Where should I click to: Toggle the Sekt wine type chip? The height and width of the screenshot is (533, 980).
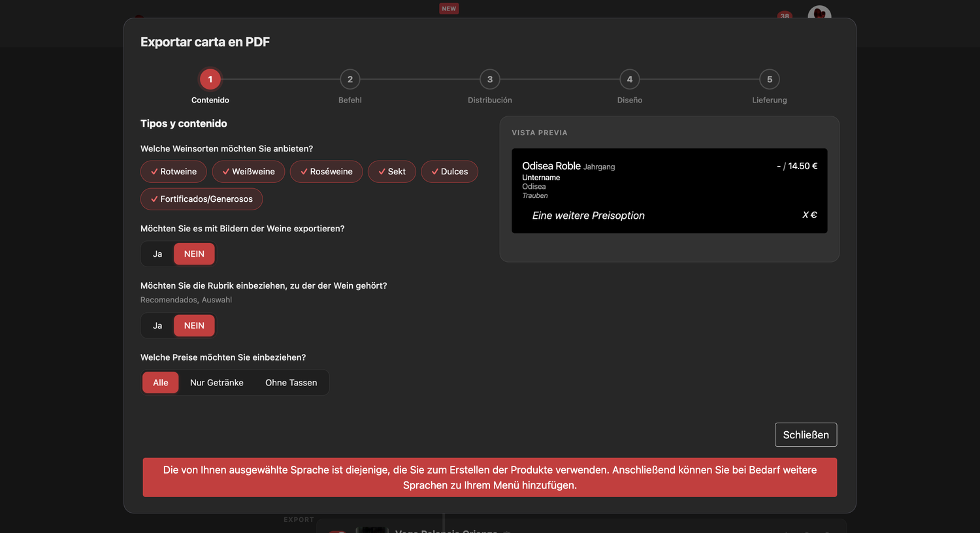click(392, 172)
